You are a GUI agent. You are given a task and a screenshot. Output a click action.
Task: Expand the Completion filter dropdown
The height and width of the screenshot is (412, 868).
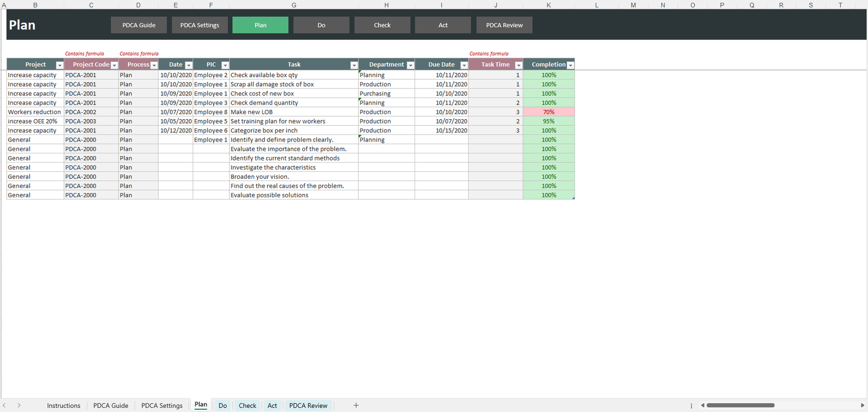pos(570,65)
